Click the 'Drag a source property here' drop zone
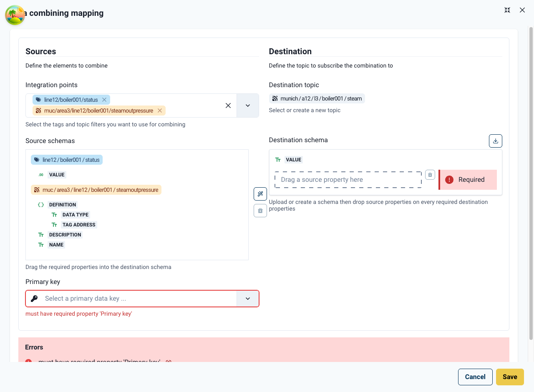Screen dimensions: 534x392 (x=348, y=180)
